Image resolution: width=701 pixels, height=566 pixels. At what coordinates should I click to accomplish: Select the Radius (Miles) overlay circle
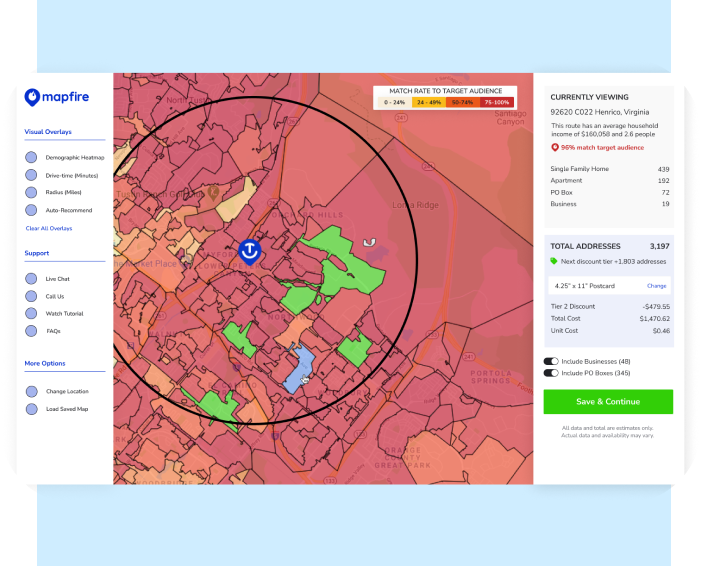pos(31,192)
